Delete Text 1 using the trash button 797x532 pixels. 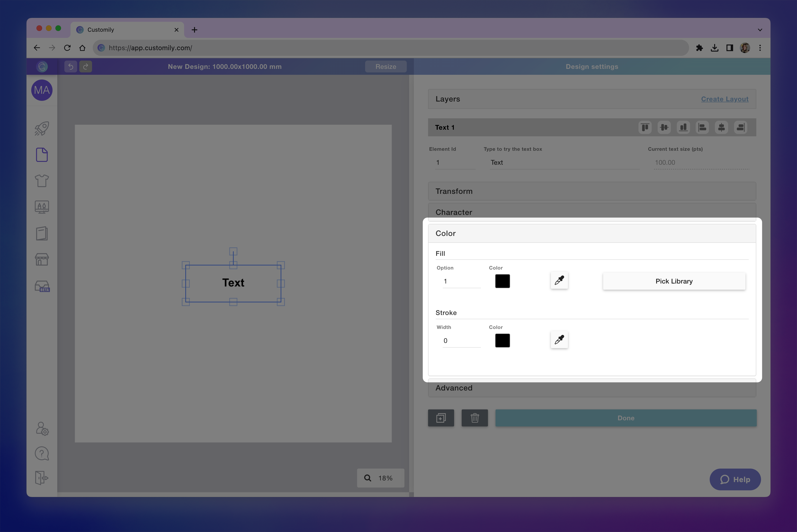tap(475, 418)
